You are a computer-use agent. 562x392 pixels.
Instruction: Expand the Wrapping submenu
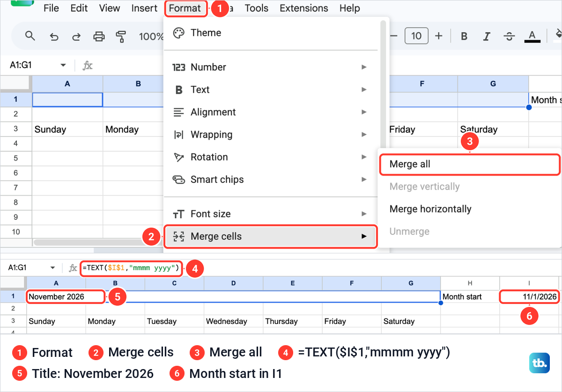point(271,134)
